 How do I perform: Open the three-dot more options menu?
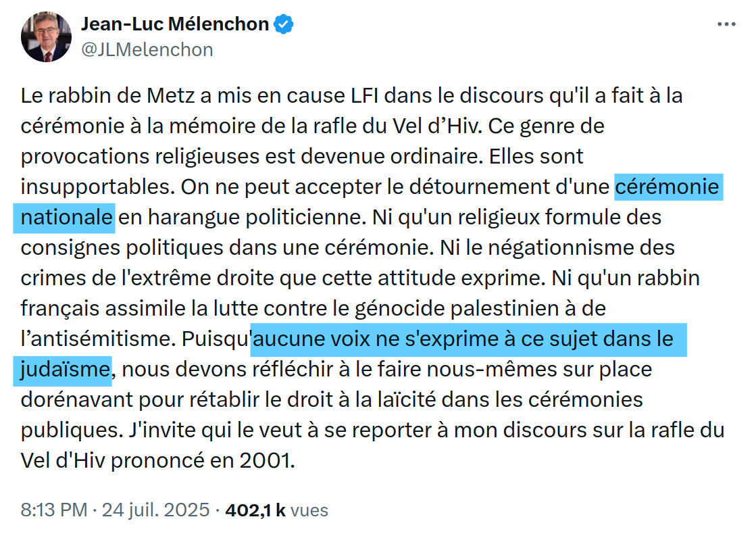pyautogui.click(x=726, y=24)
